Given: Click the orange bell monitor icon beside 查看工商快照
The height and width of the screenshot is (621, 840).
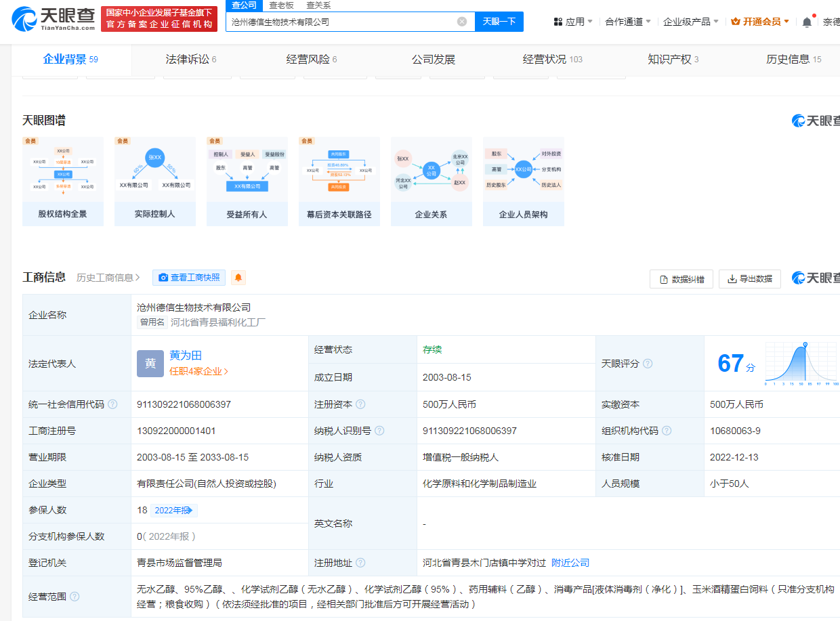Looking at the screenshot, I should 238,278.
